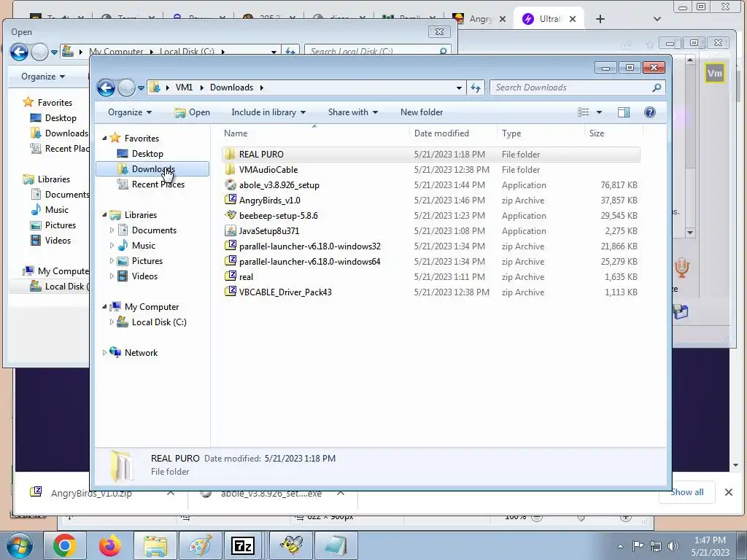Refresh the Downloads folder view
Screen dimensions: 747x560
coord(476,87)
